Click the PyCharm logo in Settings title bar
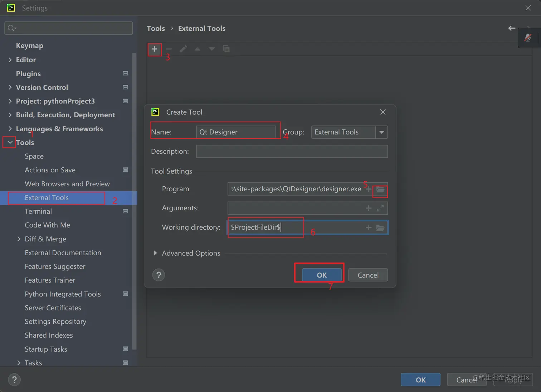The height and width of the screenshot is (392, 541). coord(11,8)
